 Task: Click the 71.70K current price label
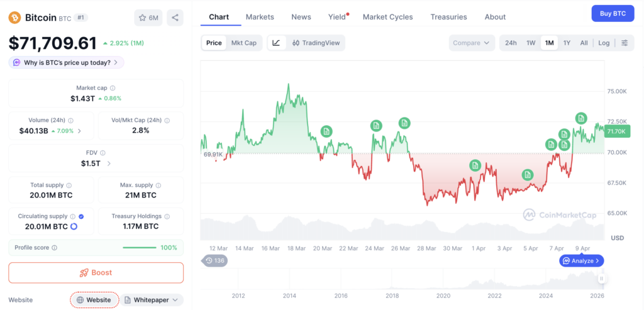618,131
